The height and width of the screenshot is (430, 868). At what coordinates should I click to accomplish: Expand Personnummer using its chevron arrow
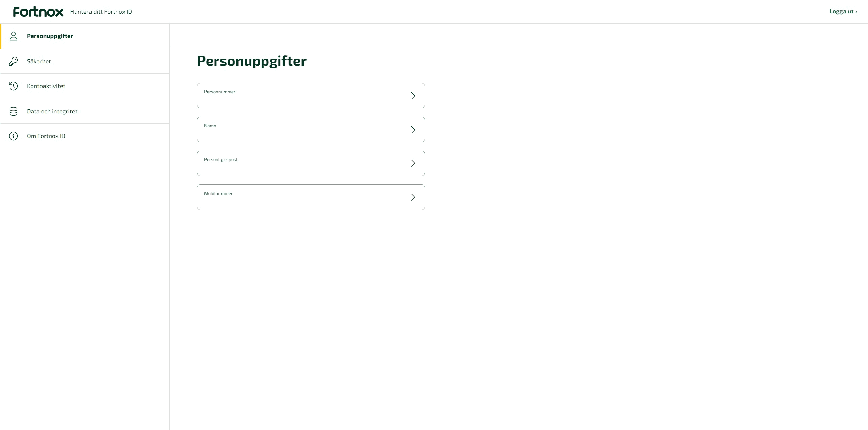click(x=413, y=96)
